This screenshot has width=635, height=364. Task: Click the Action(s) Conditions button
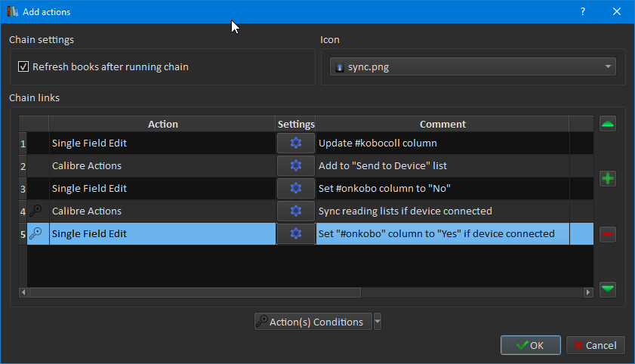pyautogui.click(x=313, y=322)
